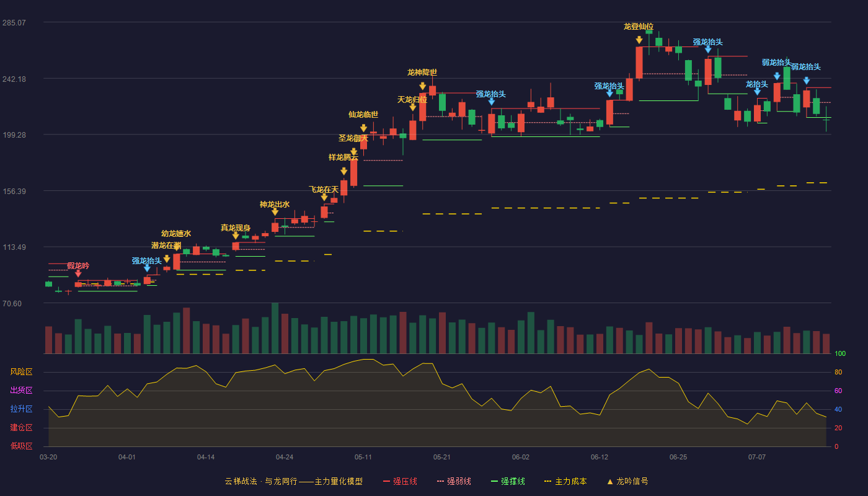Click the 04-01 date label
868x496 pixels.
127,457
